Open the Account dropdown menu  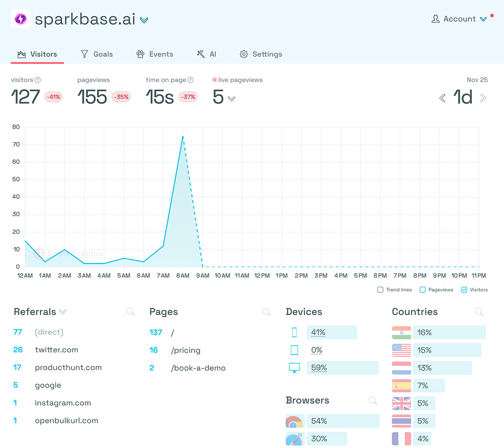click(459, 19)
